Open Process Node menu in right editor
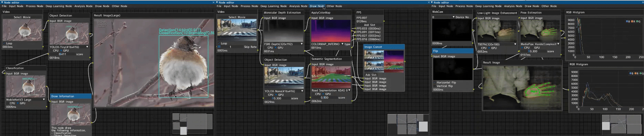 tap(464, 6)
